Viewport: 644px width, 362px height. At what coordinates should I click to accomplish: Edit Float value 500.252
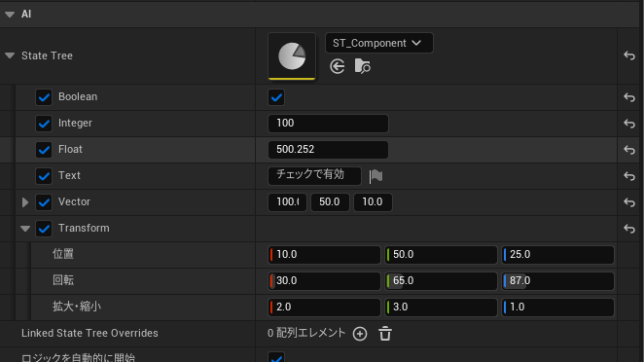point(328,150)
